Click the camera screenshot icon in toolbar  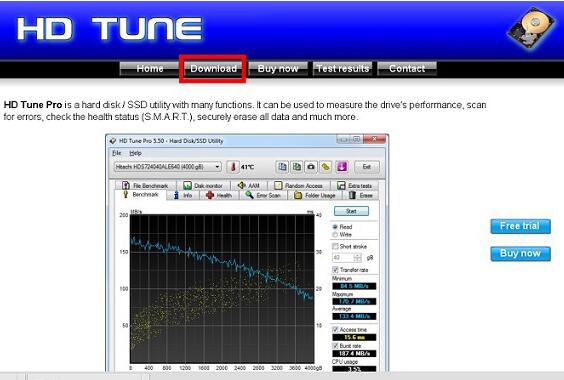(311, 167)
